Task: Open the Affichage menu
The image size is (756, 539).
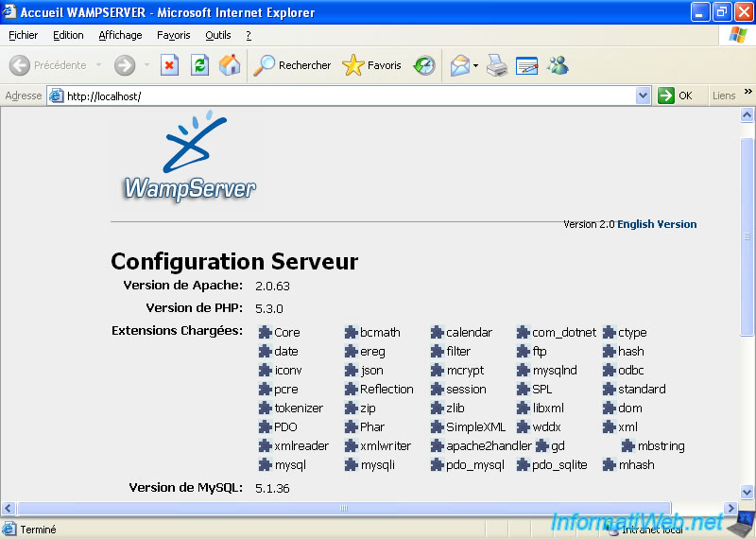Action: 120,35
